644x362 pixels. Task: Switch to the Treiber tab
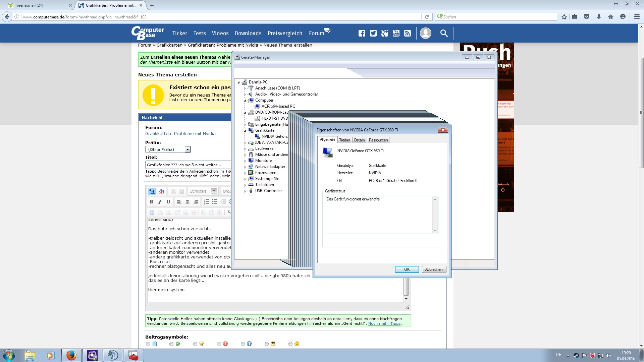click(x=344, y=140)
